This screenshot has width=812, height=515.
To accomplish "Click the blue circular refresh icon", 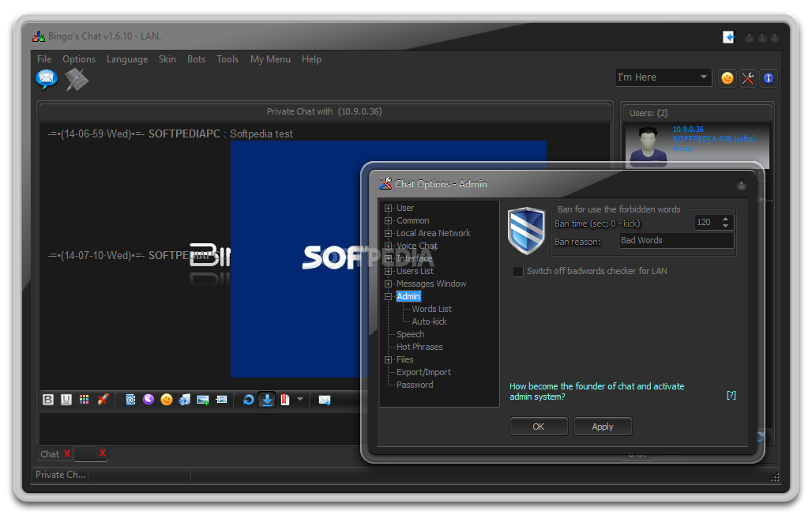I will click(249, 400).
